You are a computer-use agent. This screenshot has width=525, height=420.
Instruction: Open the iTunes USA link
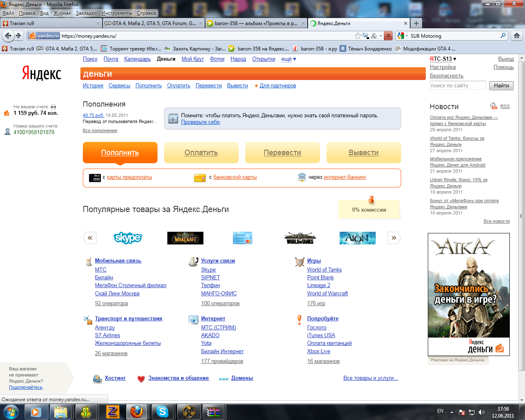tap(321, 336)
